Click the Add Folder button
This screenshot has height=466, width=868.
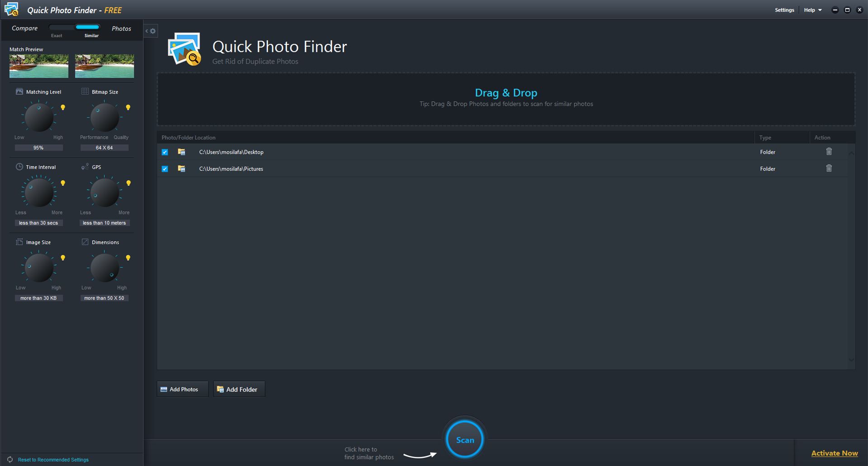[239, 389]
